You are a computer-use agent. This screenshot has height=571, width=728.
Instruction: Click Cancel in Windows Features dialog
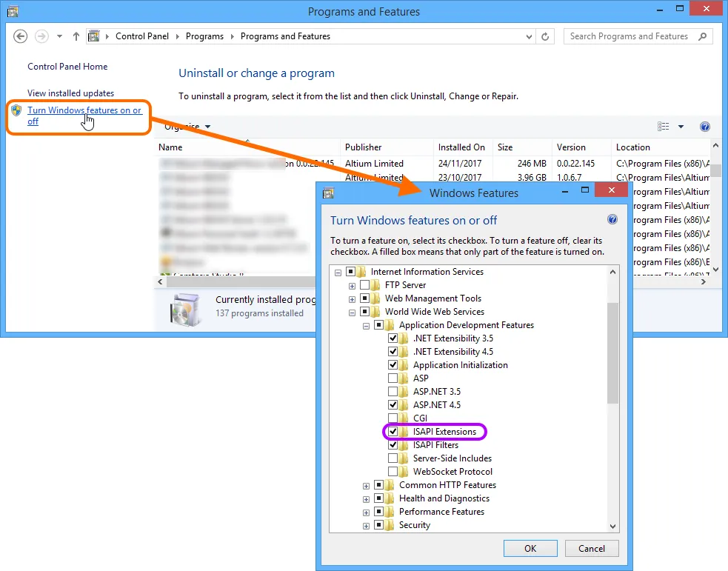click(592, 548)
